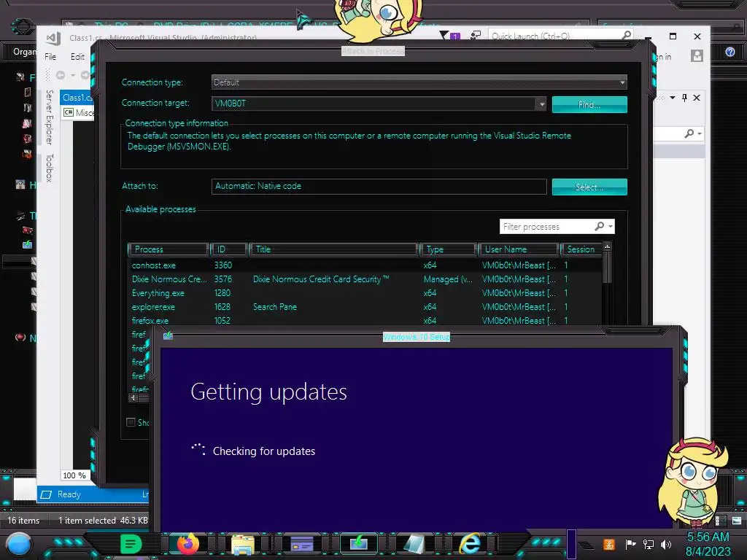Click the Ready status bar icon
Viewport: 747px width, 560px height.
tap(46, 494)
